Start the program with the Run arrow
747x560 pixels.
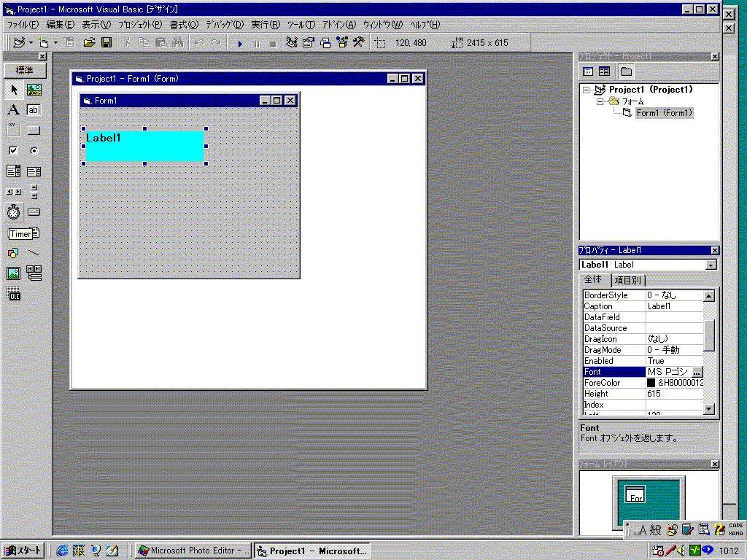(240, 43)
